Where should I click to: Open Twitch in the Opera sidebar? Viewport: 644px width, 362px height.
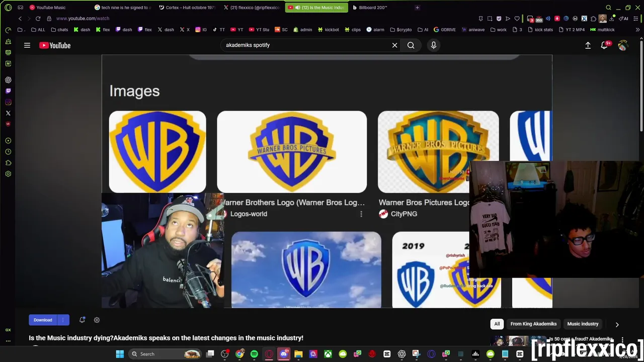pyautogui.click(x=8, y=91)
